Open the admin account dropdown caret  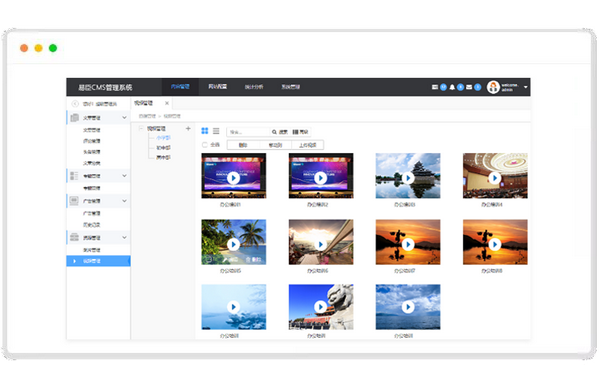pyautogui.click(x=526, y=87)
